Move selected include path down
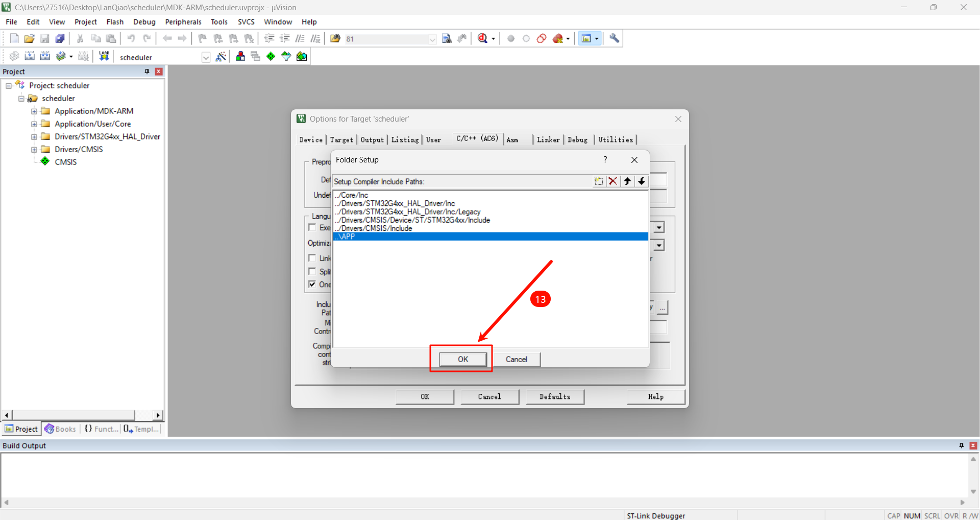The image size is (980, 520). click(642, 181)
